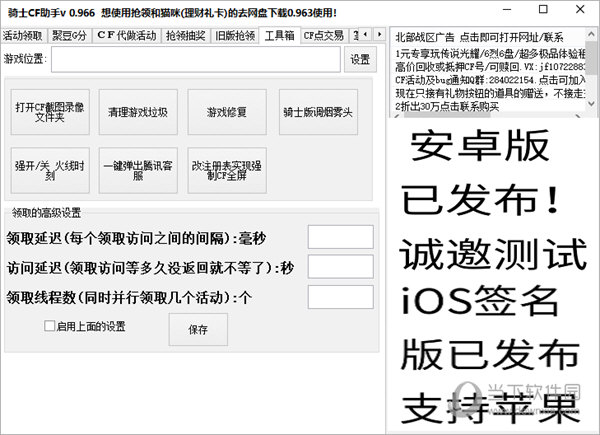The width and height of the screenshot is (600, 435).
Task: Switch to the 活动领取 tab
Action: coord(23,36)
